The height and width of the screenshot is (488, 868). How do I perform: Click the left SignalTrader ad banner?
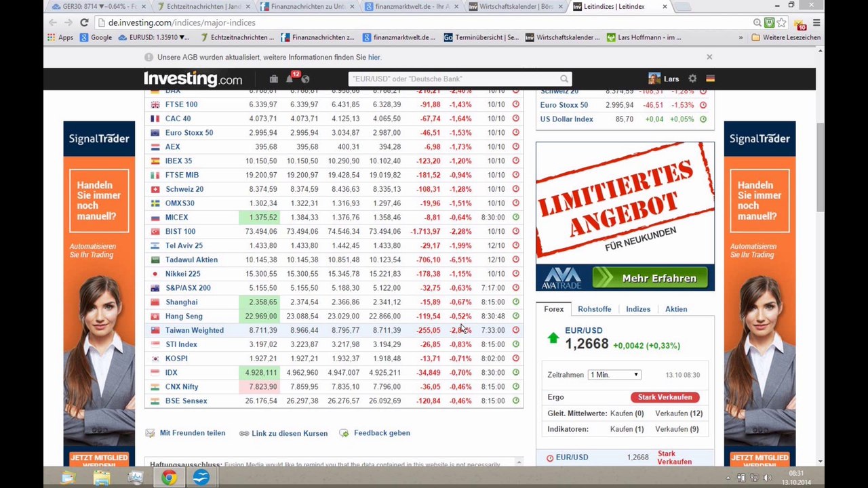pos(99,293)
